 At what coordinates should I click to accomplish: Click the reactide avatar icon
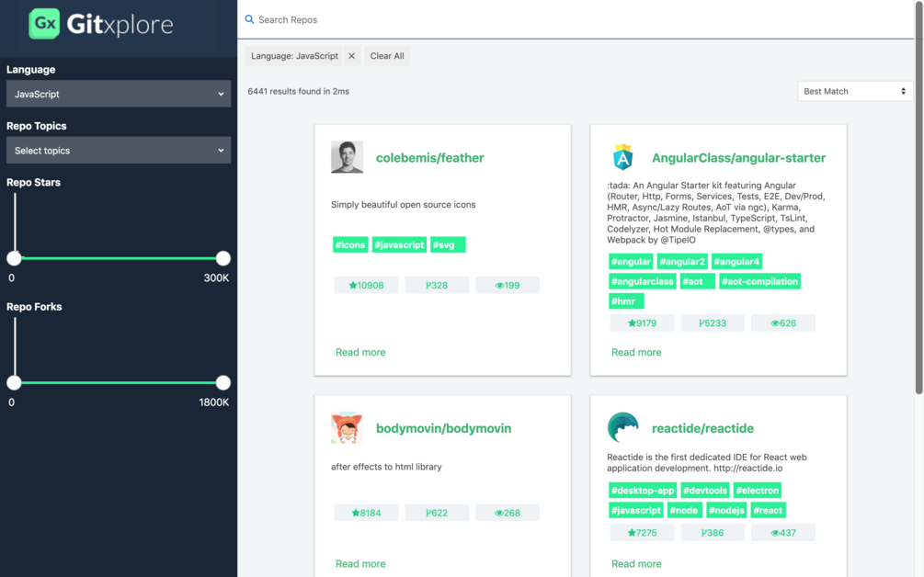point(622,427)
